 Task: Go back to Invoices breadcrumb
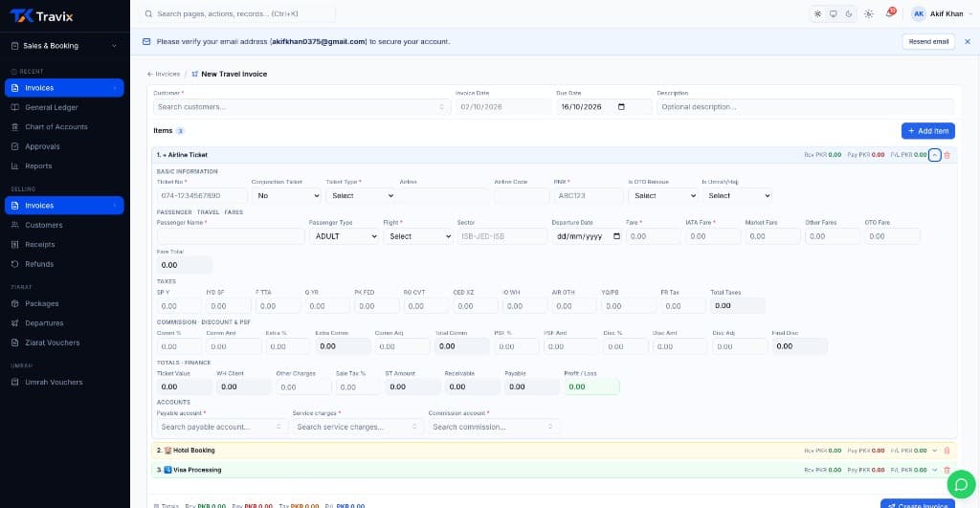point(164,74)
